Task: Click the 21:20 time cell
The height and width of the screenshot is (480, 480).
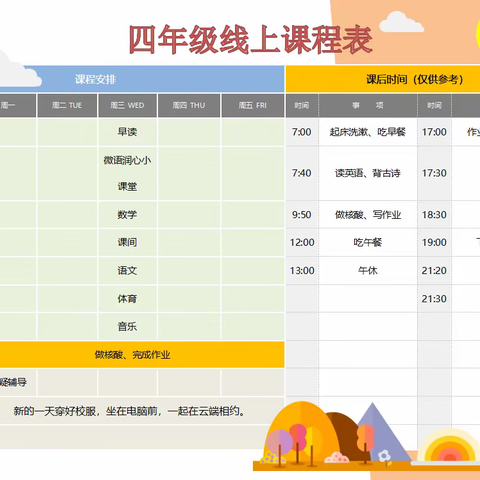Action: click(x=434, y=270)
